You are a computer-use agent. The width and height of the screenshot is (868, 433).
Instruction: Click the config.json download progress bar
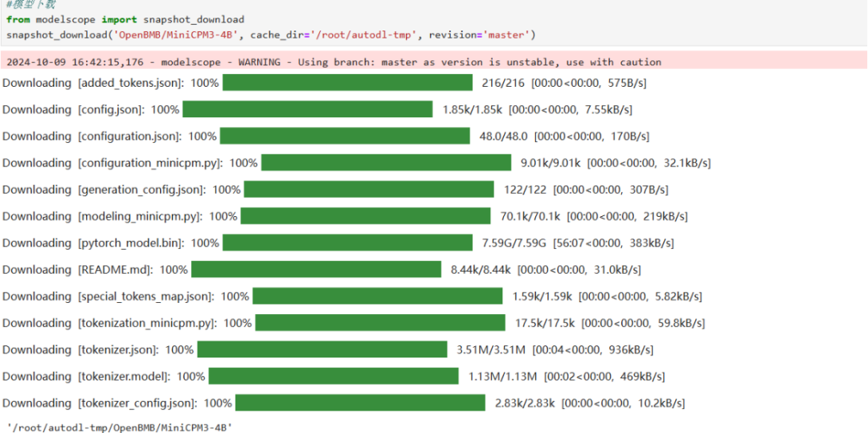(x=307, y=109)
